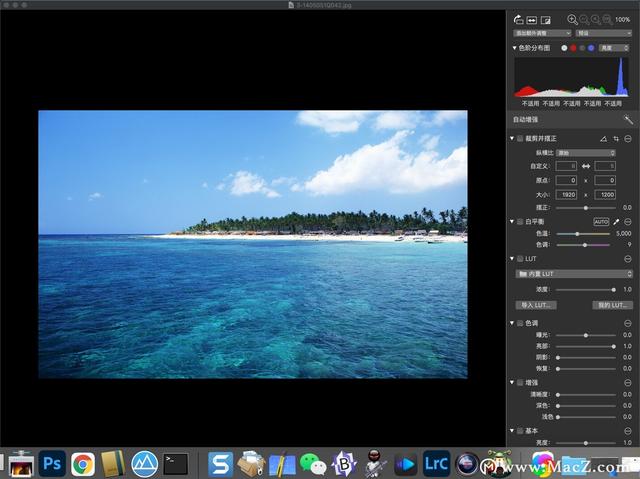Enable the 白平衡 white balance checkbox

(520, 222)
